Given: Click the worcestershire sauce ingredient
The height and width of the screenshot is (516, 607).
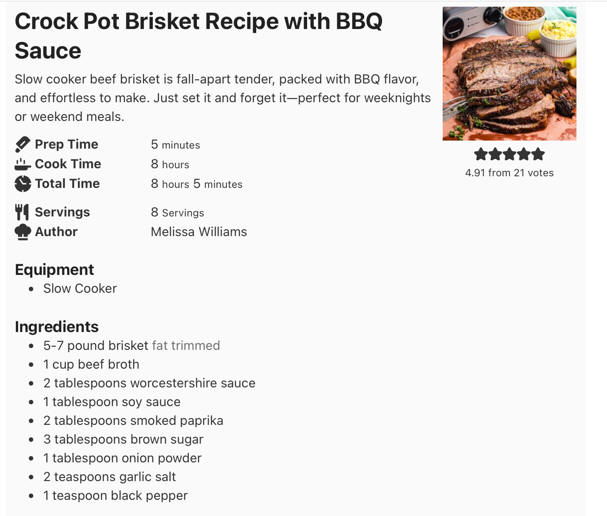Looking at the screenshot, I should (149, 383).
